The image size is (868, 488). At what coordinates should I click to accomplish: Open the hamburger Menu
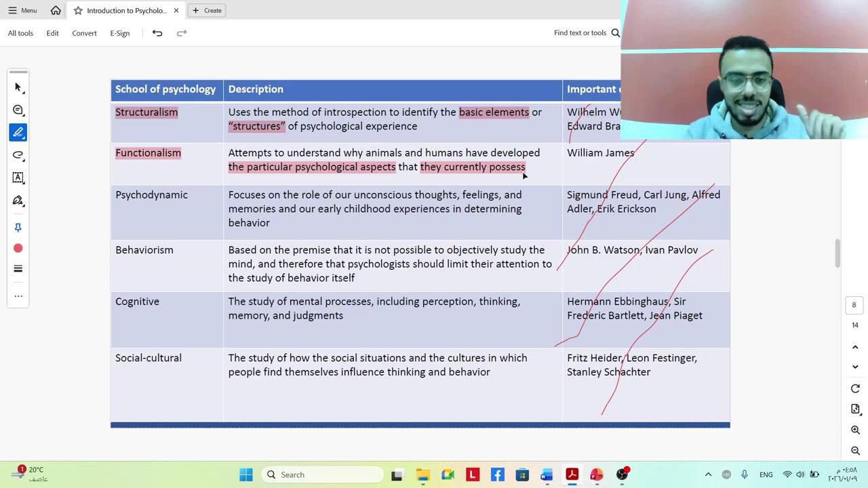22,10
